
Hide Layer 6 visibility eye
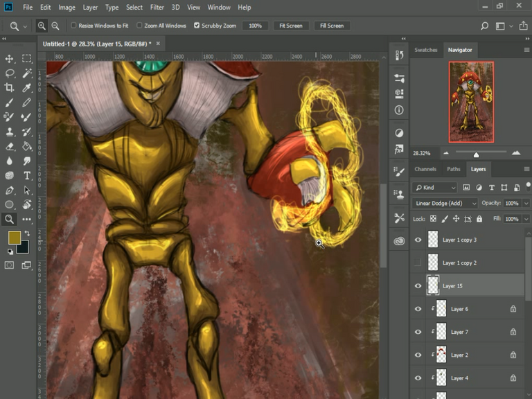point(418,309)
